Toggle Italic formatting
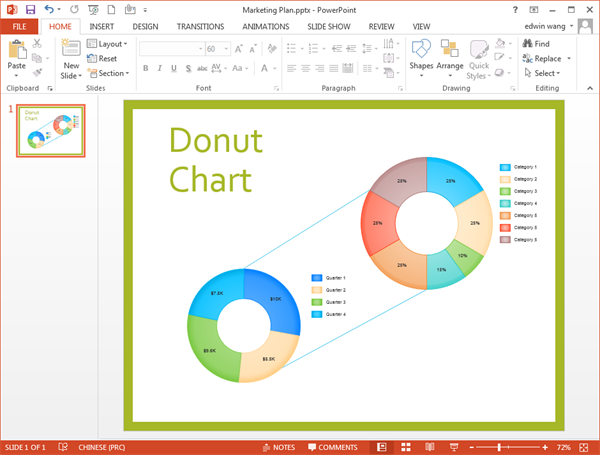This screenshot has height=455, width=600. click(x=160, y=68)
